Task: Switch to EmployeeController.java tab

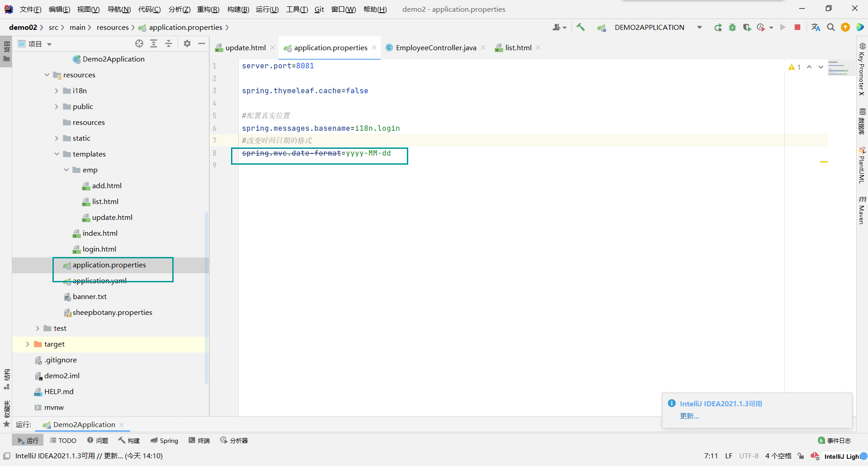Action: tap(435, 48)
